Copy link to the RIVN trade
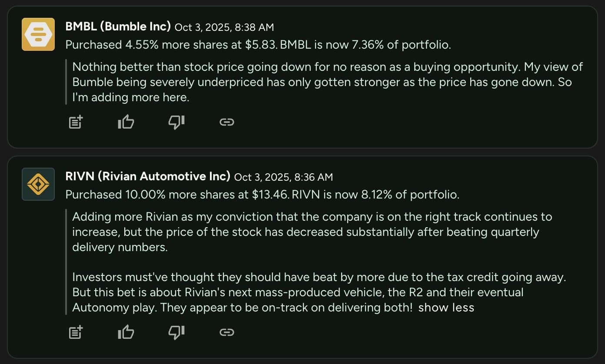The image size is (605, 364). pyautogui.click(x=227, y=333)
